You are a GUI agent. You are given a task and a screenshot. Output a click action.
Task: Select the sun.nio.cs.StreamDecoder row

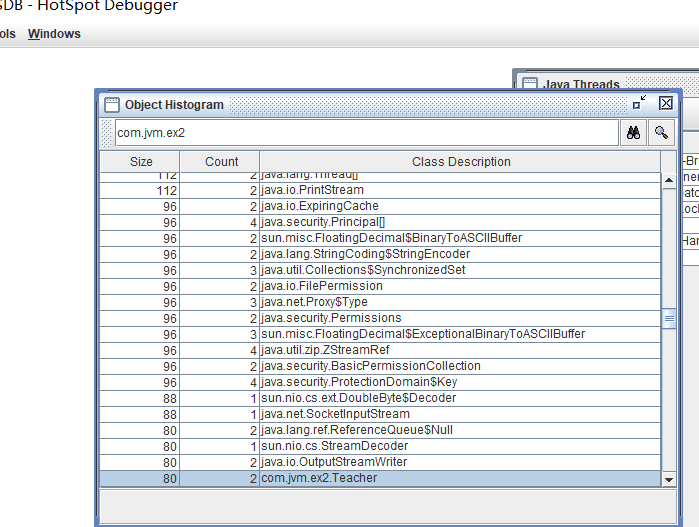click(380, 447)
